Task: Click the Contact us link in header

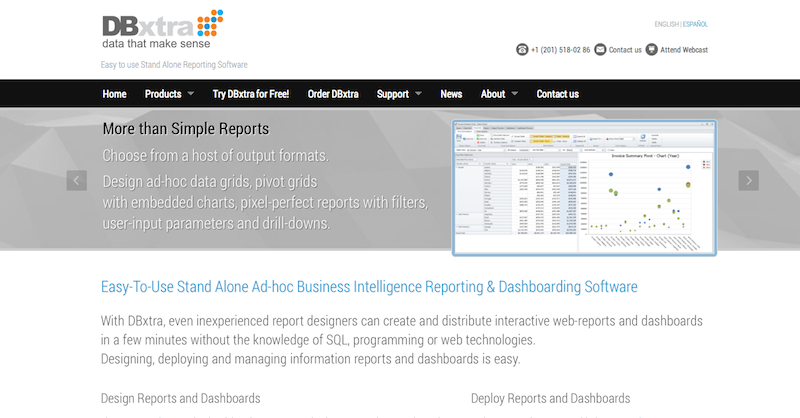Action: (625, 50)
